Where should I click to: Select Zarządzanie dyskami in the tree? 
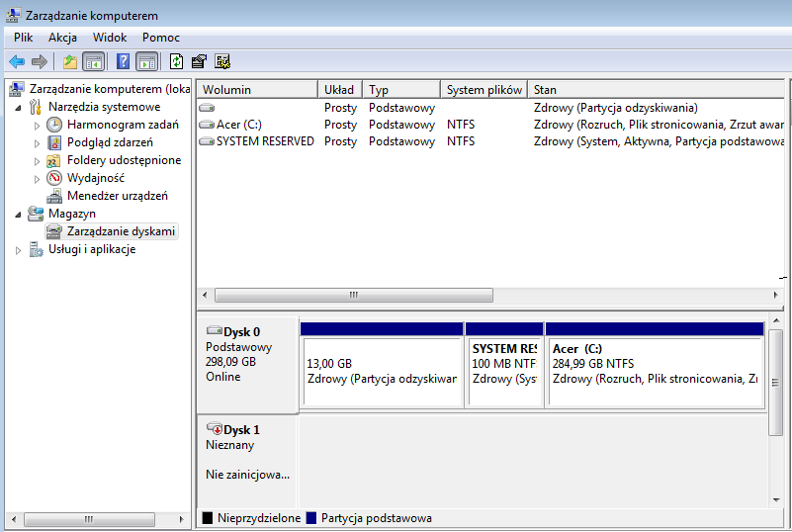pyautogui.click(x=121, y=231)
